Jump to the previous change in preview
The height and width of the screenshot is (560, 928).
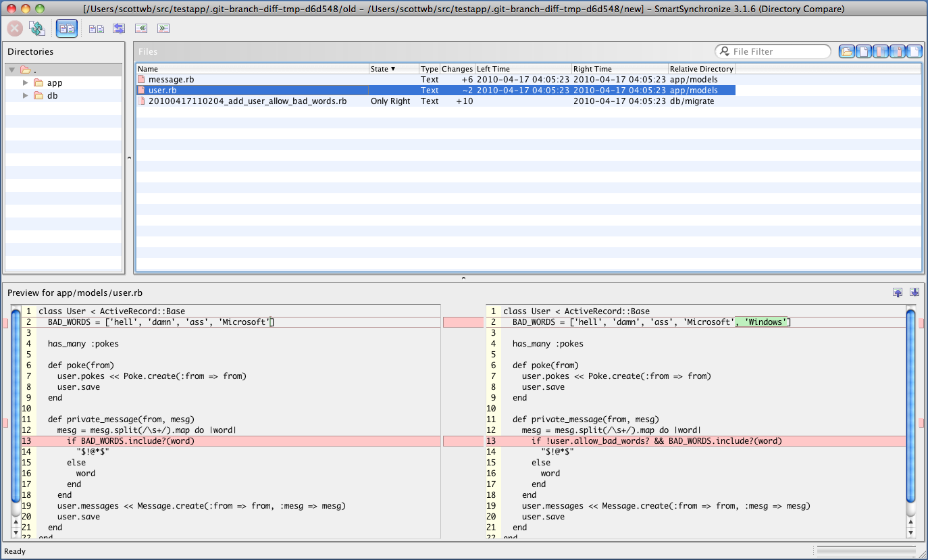pyautogui.click(x=898, y=292)
